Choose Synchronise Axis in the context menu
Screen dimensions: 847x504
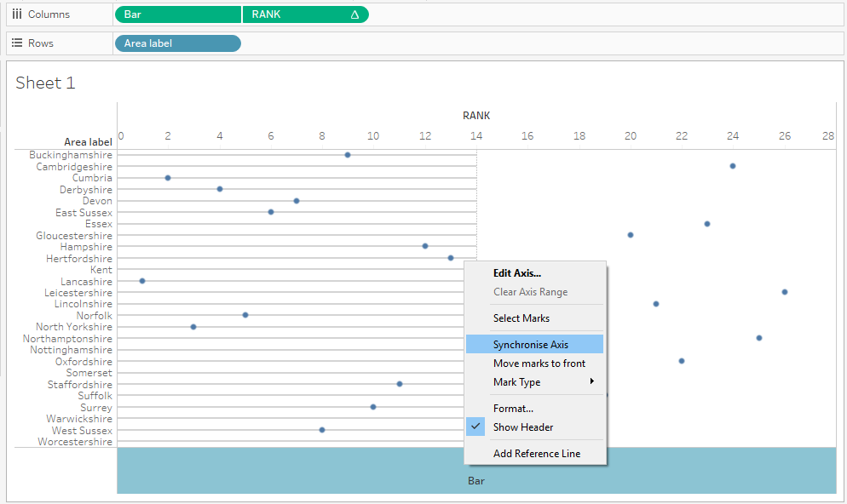[x=530, y=343]
